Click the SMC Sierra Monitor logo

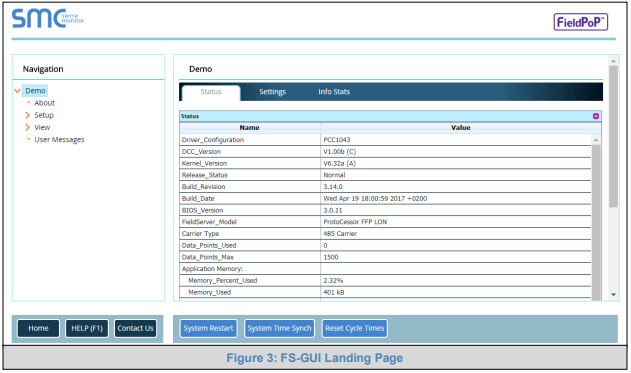click(48, 19)
